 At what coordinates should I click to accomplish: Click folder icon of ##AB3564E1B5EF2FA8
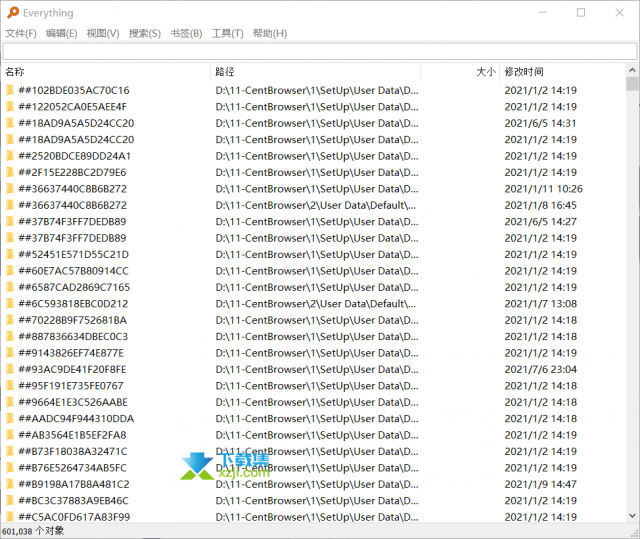tap(10, 435)
